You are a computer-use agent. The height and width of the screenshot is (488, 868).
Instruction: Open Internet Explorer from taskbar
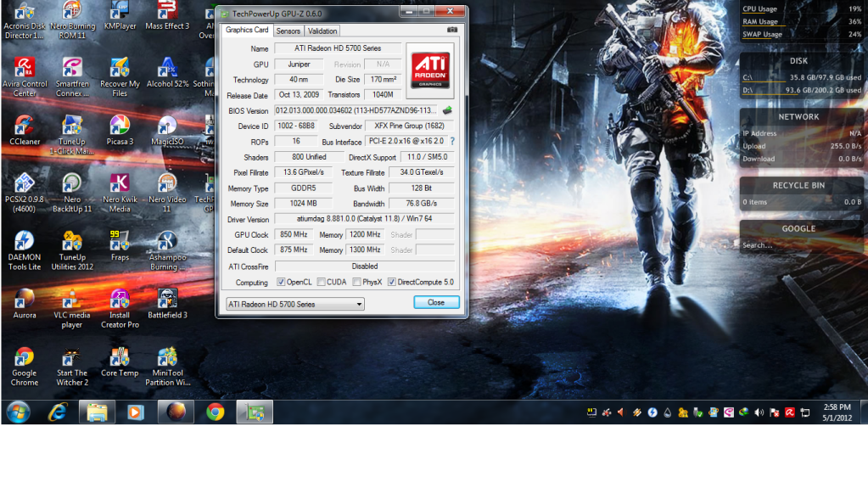pos(58,412)
